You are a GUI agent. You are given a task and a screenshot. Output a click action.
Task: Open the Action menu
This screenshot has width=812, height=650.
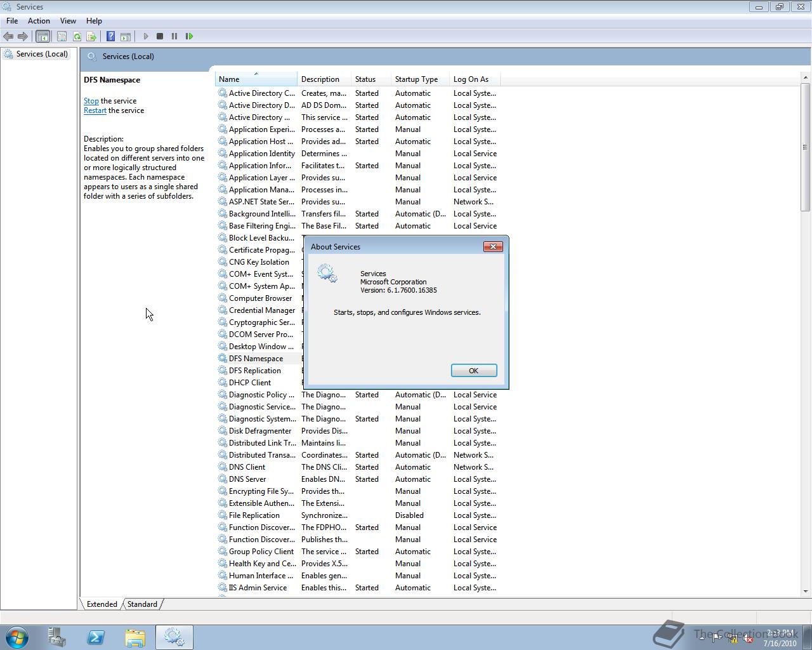point(39,21)
